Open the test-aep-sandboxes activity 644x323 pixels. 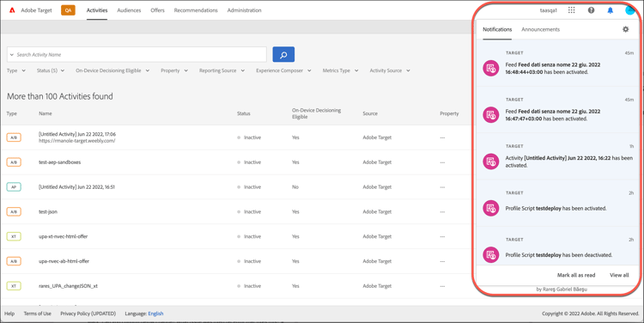[x=59, y=162]
